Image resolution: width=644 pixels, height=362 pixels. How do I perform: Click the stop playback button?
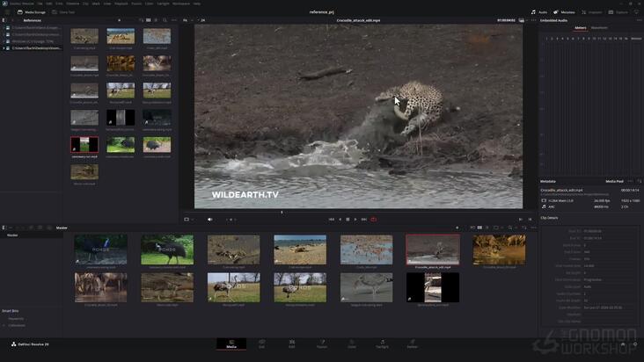[348, 220]
